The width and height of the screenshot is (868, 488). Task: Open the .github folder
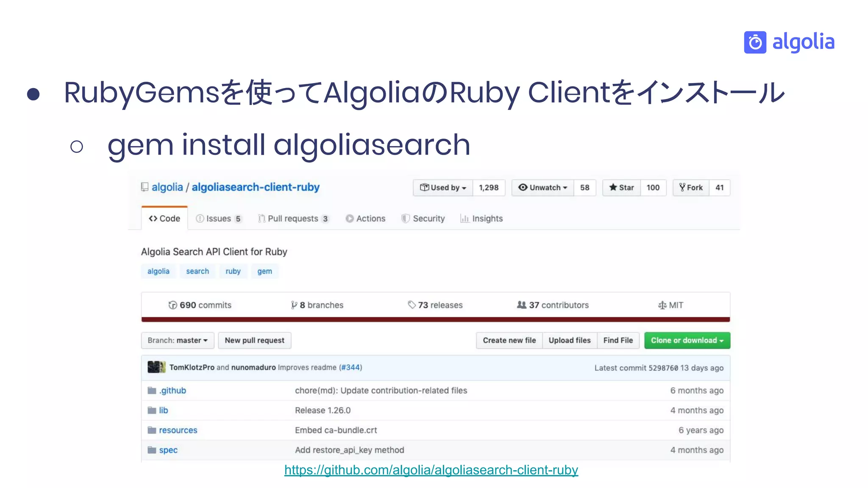[172, 391]
